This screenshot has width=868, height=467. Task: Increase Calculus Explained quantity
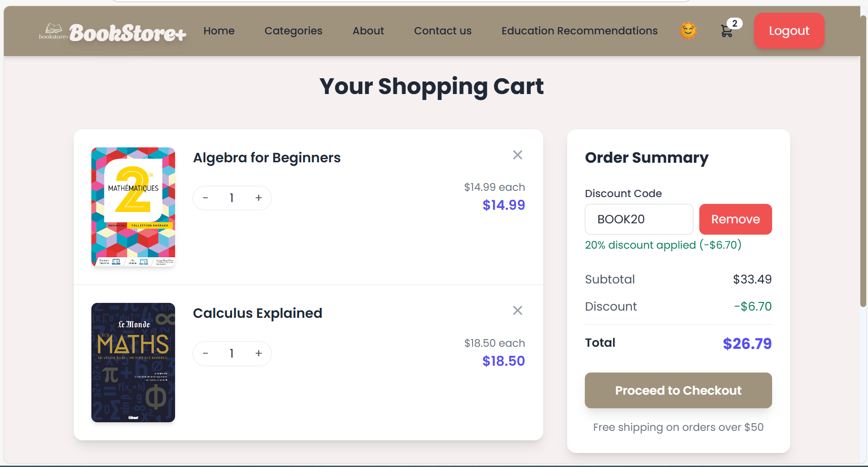(259, 354)
